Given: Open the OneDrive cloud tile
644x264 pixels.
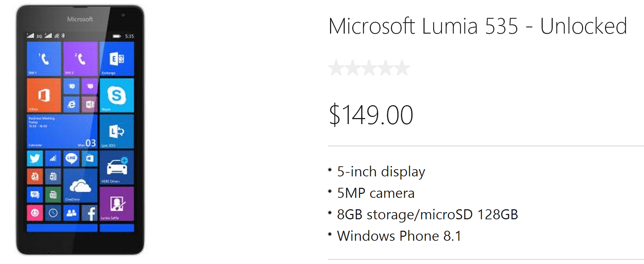Looking at the screenshot, I should pyautogui.click(x=80, y=186).
